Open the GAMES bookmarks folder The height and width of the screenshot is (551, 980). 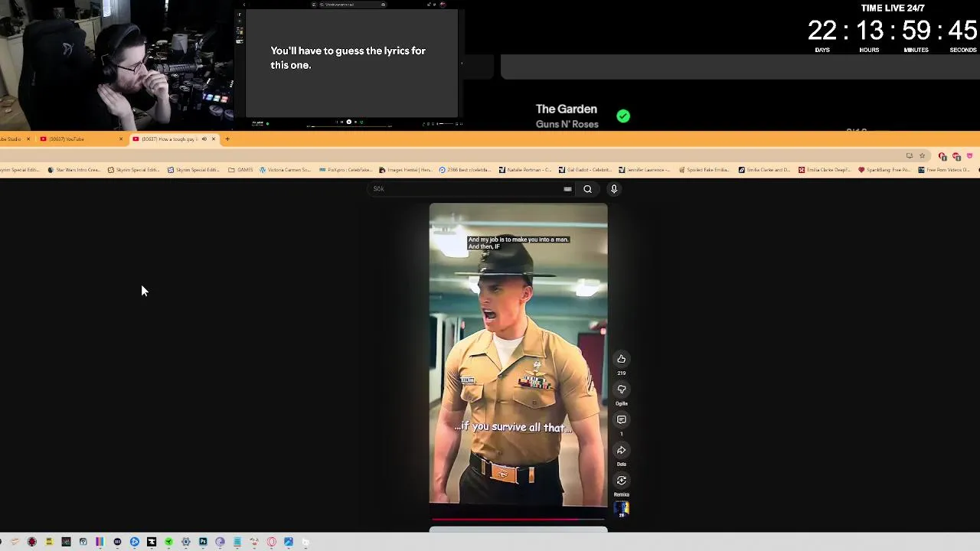pyautogui.click(x=240, y=170)
